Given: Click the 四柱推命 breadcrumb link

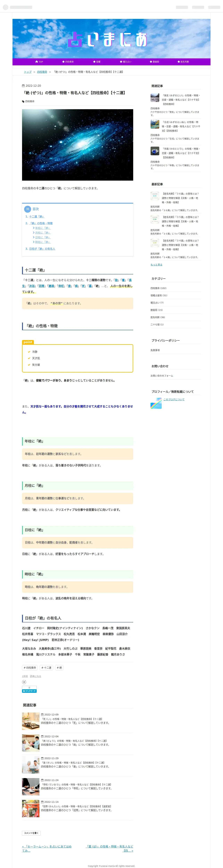Looking at the screenshot, I should (42, 72).
